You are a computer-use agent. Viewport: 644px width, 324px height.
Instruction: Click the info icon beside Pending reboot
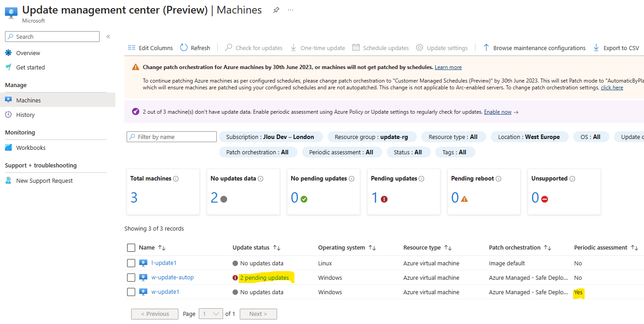click(498, 179)
